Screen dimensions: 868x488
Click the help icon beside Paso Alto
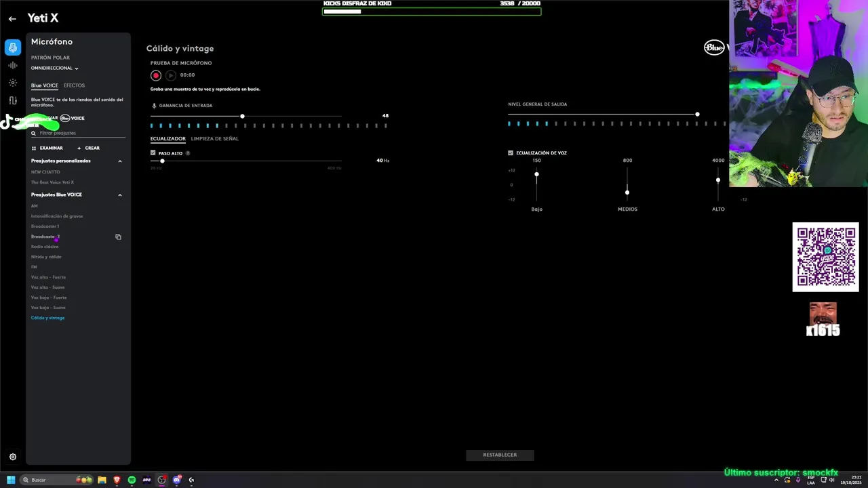click(188, 153)
